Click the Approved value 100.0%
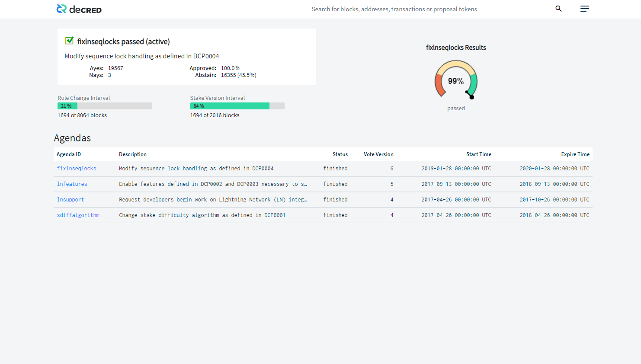The height and width of the screenshot is (364, 641). coord(230,68)
